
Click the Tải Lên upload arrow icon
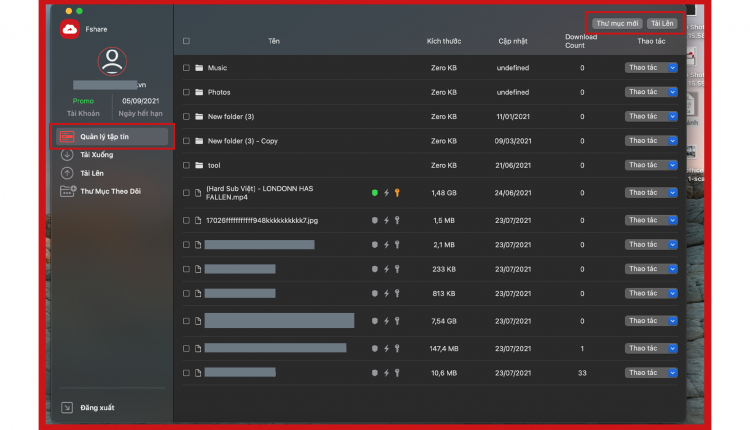click(x=67, y=173)
